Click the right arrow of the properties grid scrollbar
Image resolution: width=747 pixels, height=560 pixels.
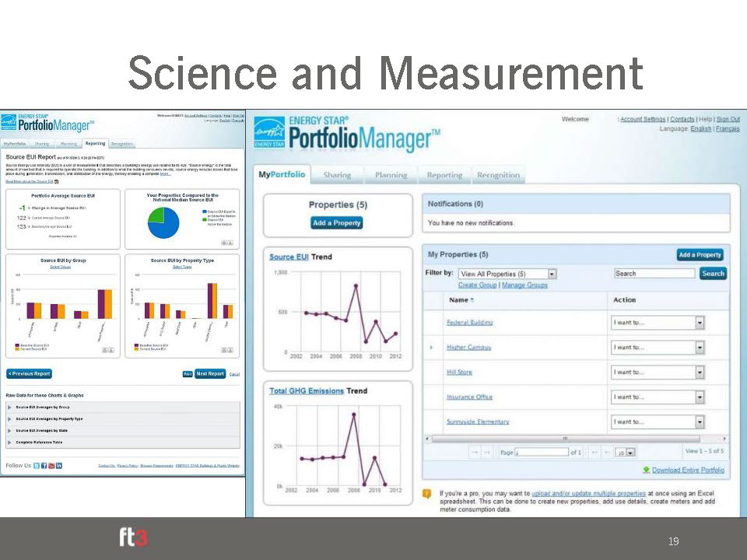tap(724, 439)
